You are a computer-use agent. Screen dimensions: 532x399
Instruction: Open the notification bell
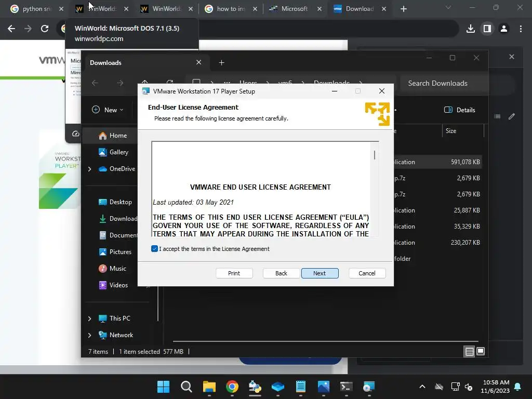(518, 387)
